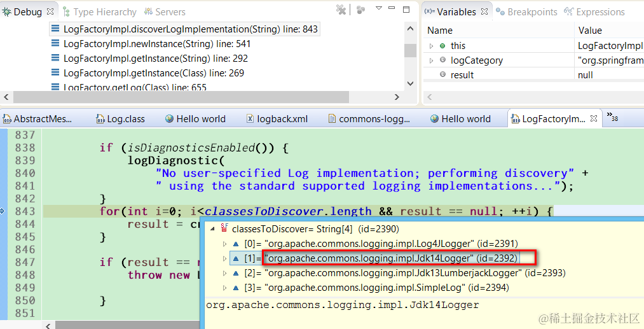Image resolution: width=644 pixels, height=329 pixels.
Task: Select the logCategory variable row
Action: [x=533, y=60]
